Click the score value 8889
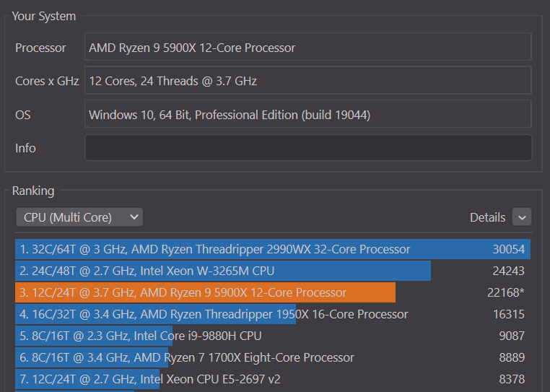This screenshot has width=550, height=392. 512,357
